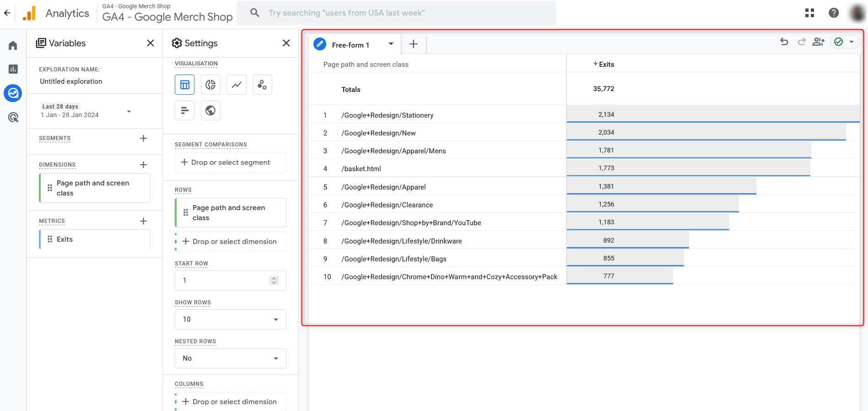868x411 pixels.
Task: Select the Bar chart visualisation icon
Action: pyautogui.click(x=184, y=110)
